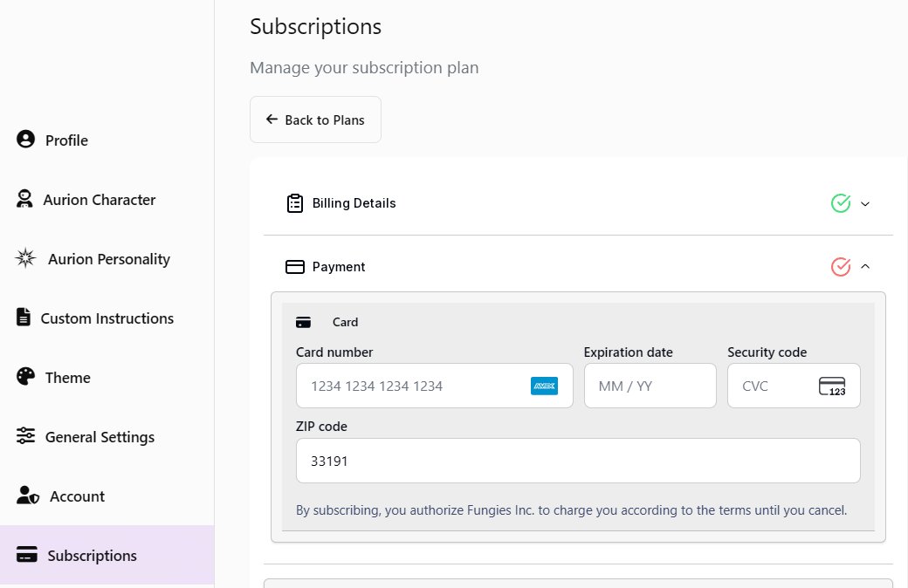The image size is (908, 588).
Task: Click the red status checkmark beside Payment
Action: point(840,266)
